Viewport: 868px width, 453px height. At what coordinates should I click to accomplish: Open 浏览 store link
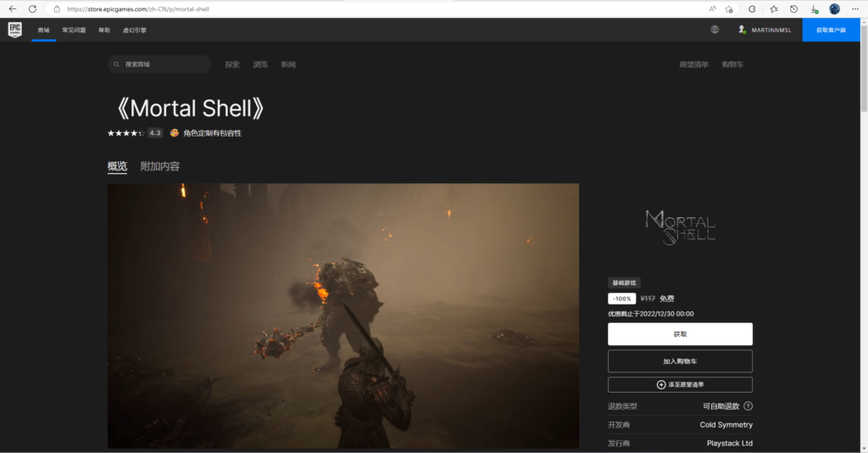(x=260, y=64)
